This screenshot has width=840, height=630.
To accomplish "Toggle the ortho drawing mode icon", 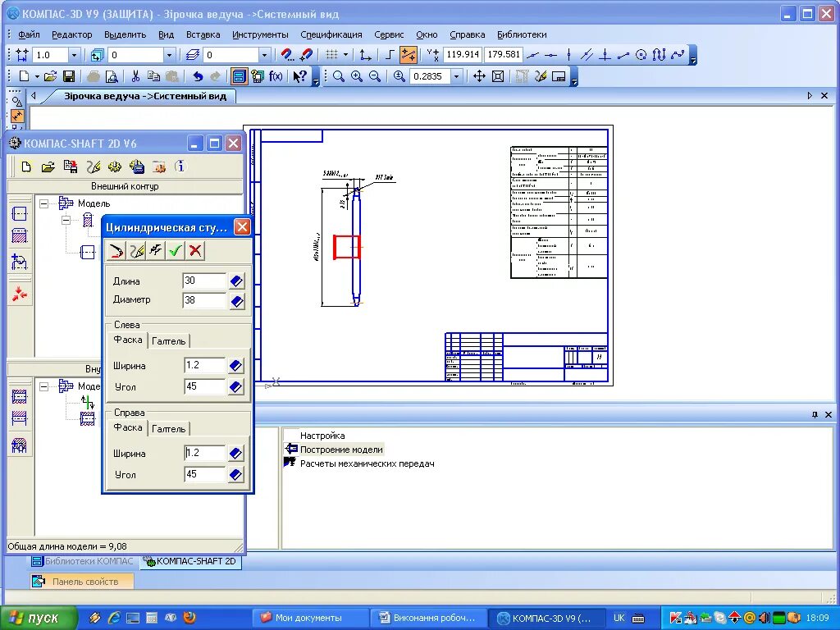I will point(390,55).
